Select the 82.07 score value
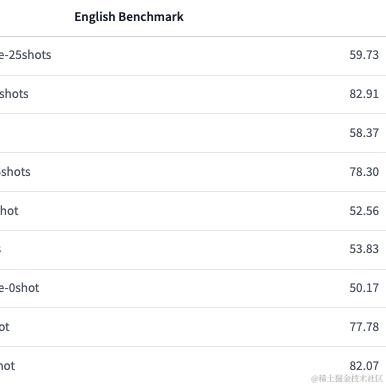 tap(364, 366)
